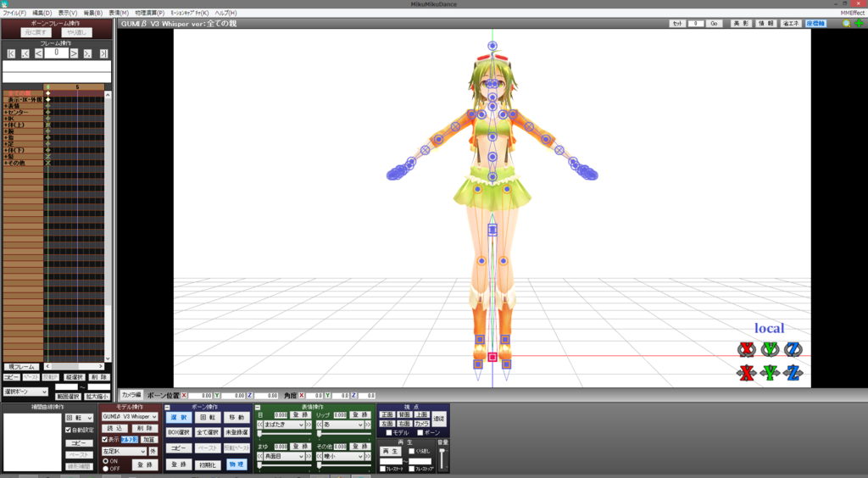This screenshot has width=868, height=478.
Task: Select the head-top bone marker
Action: click(492, 46)
